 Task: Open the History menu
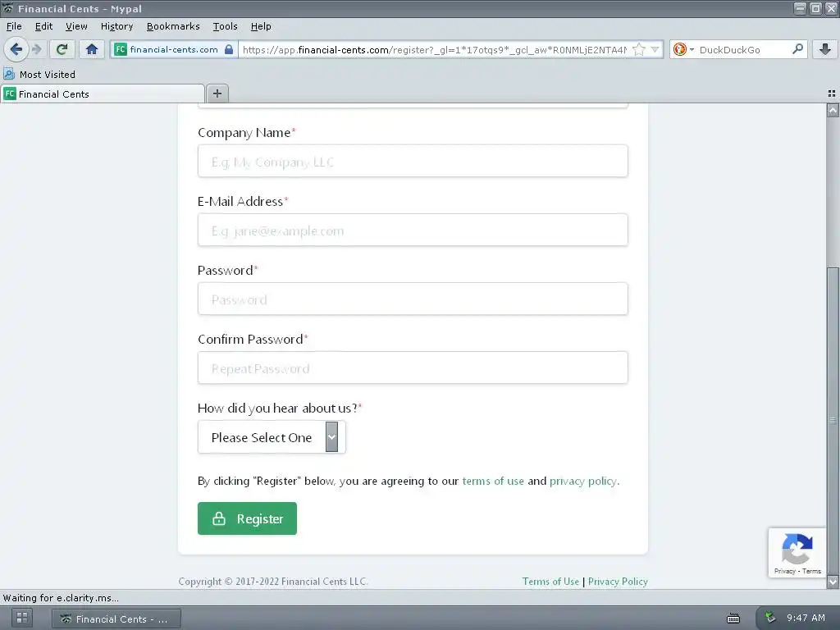116,26
